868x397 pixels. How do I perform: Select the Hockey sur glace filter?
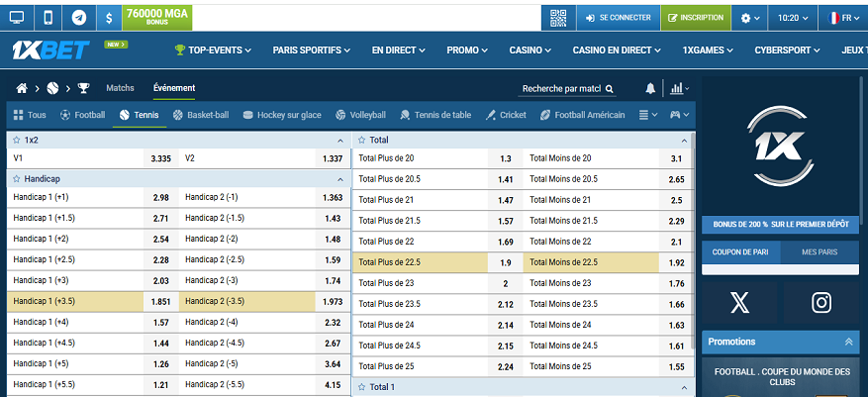click(x=282, y=115)
